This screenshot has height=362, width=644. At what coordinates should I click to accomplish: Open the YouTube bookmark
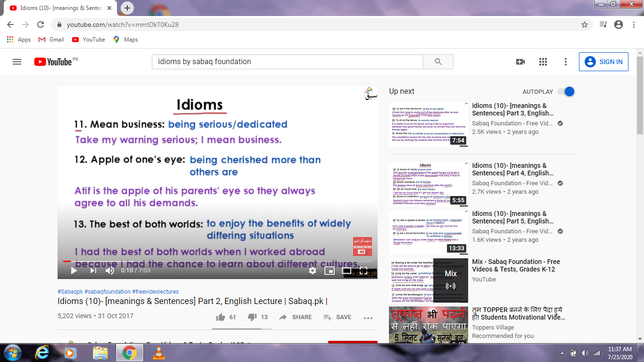(88, 40)
